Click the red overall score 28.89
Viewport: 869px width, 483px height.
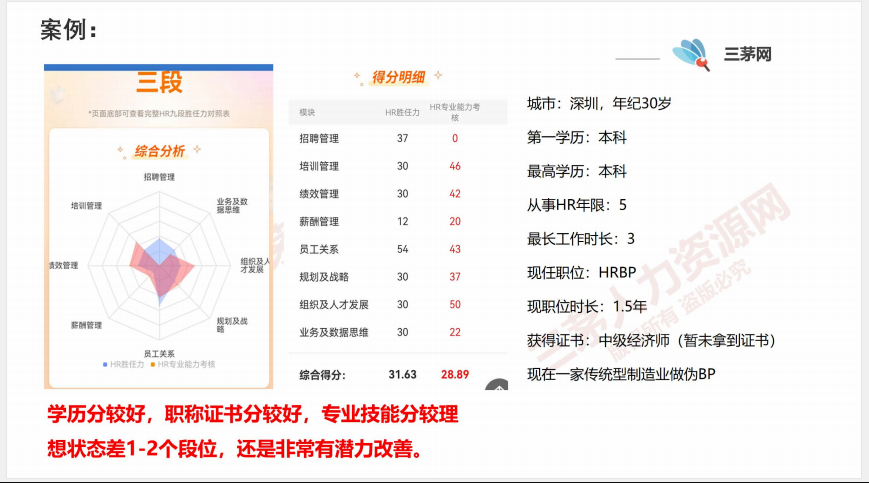455,375
